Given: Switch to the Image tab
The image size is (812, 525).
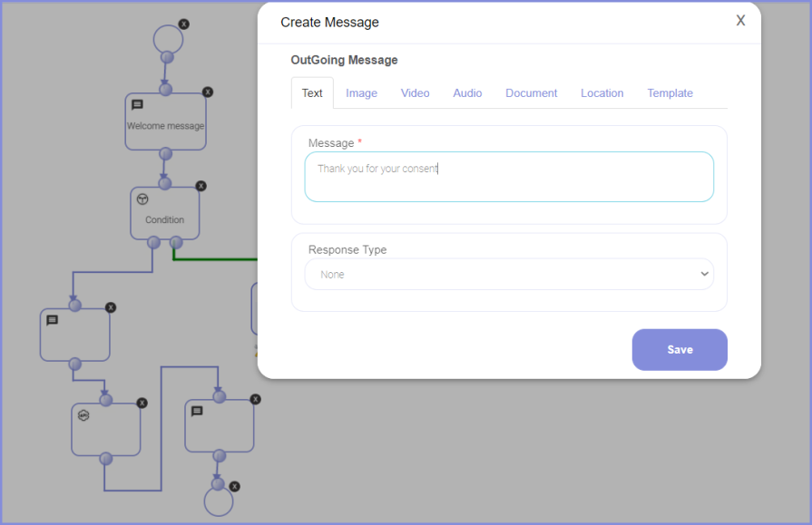Looking at the screenshot, I should [361, 93].
